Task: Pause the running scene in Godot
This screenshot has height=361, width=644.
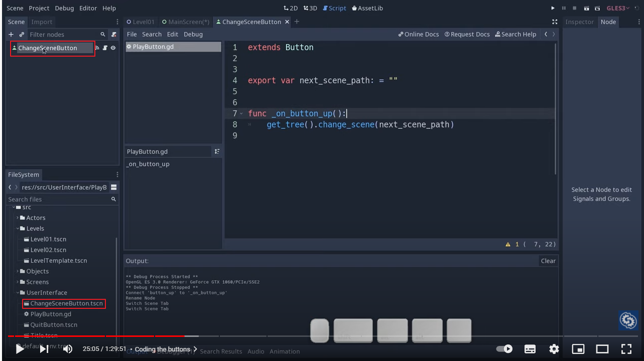Action: click(x=564, y=8)
